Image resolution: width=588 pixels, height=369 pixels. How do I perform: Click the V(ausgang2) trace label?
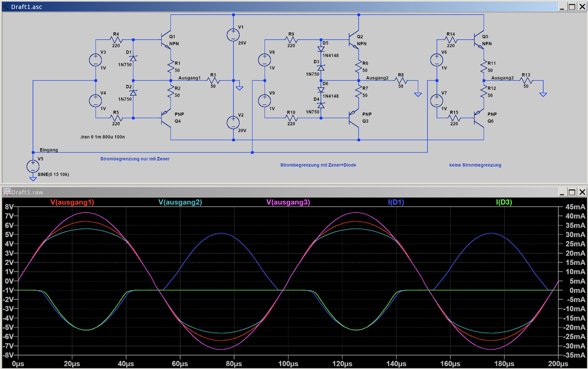180,202
